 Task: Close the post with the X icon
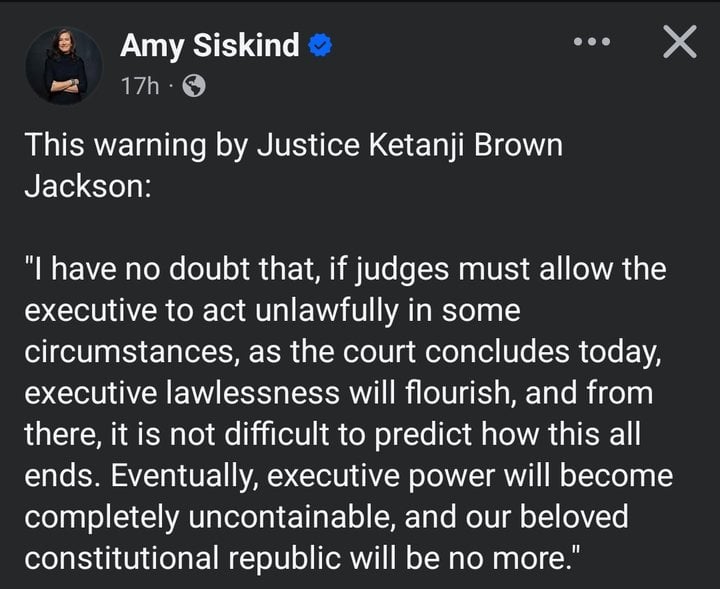coord(680,42)
